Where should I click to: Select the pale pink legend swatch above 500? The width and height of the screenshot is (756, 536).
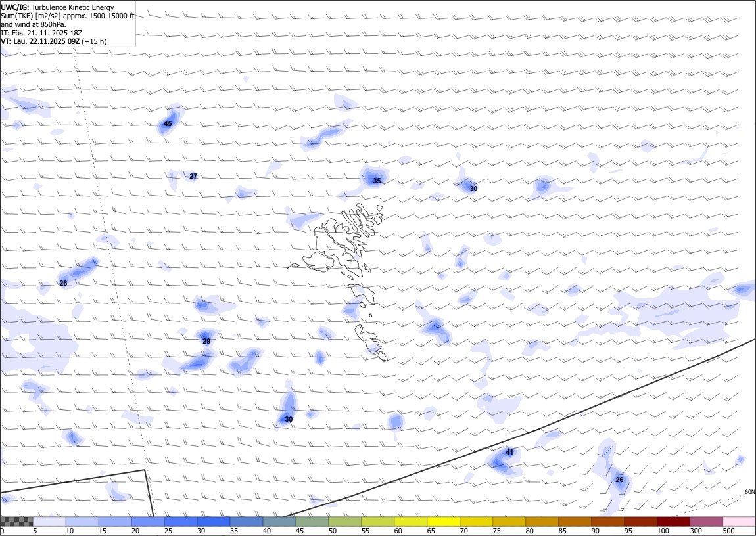pos(739,522)
